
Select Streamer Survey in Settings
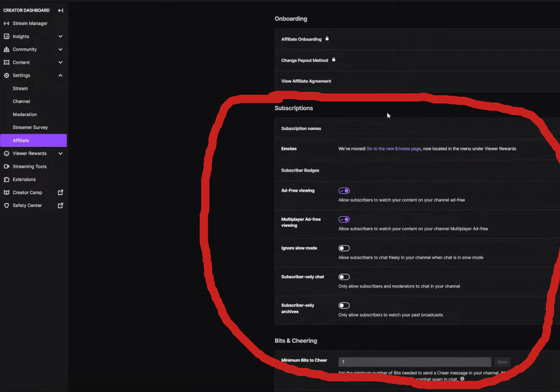pyautogui.click(x=30, y=128)
